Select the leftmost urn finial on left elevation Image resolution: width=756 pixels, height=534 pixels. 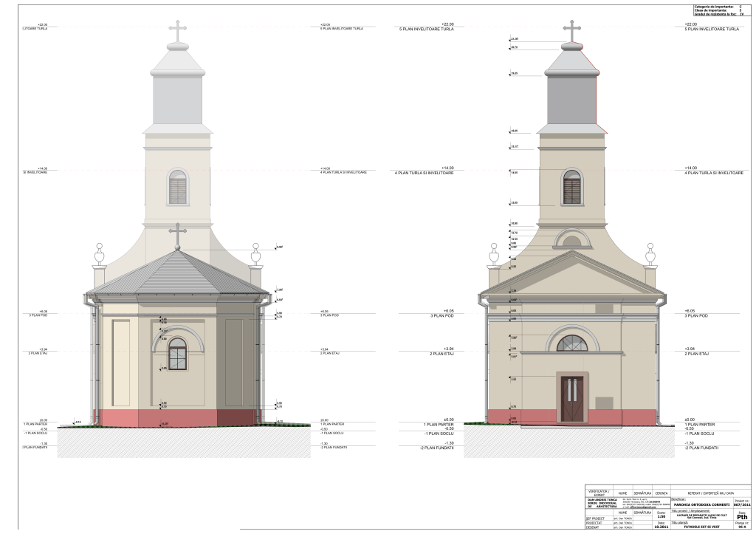[x=99, y=253]
